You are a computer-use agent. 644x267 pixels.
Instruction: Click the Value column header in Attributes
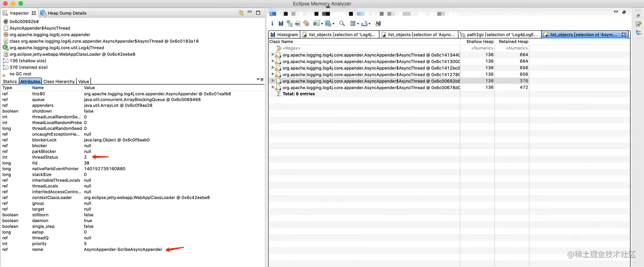(x=89, y=88)
